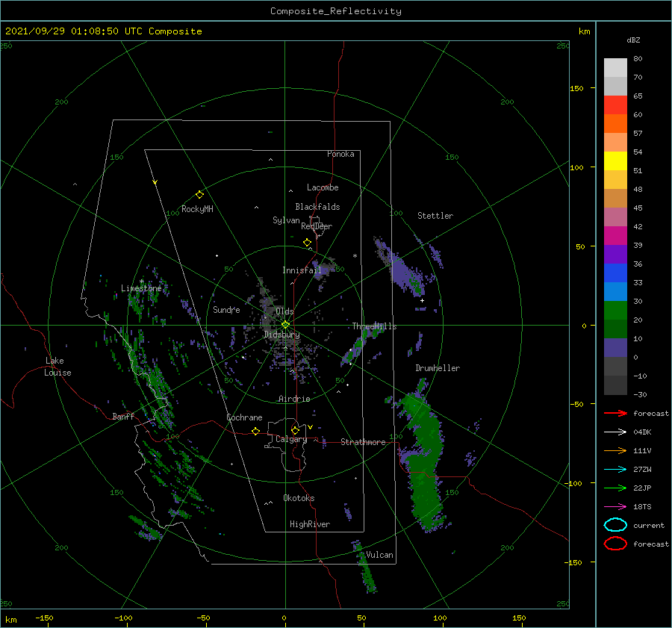672x628 pixels.
Task: Click the dBZ legend heading
Action: (633, 40)
